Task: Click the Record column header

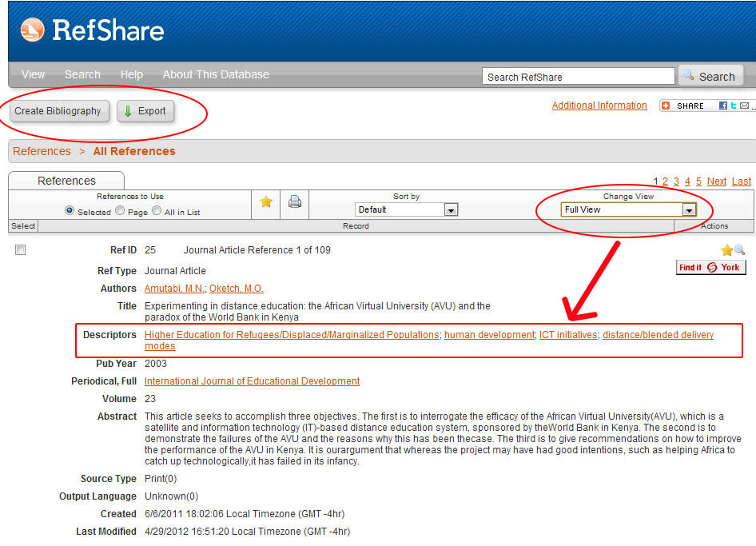Action: pos(356,225)
